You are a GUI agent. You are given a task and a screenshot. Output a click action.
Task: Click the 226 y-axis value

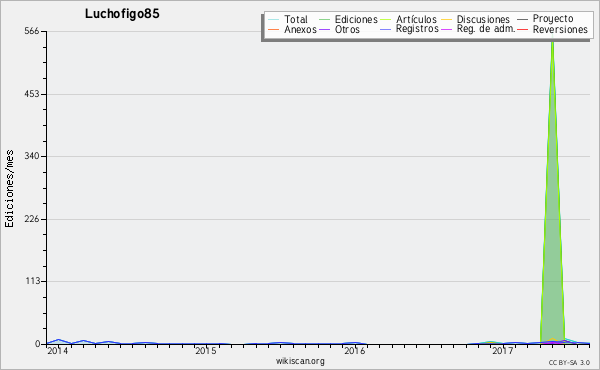click(32, 219)
